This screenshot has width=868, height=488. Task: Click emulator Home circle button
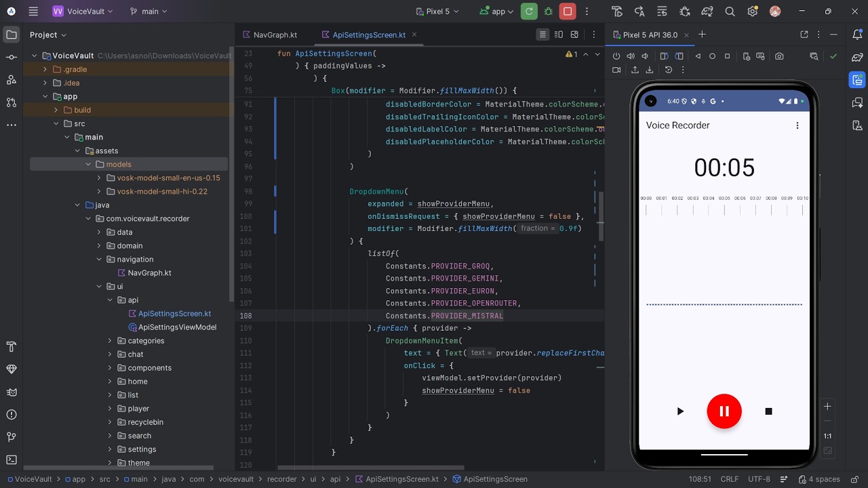712,56
